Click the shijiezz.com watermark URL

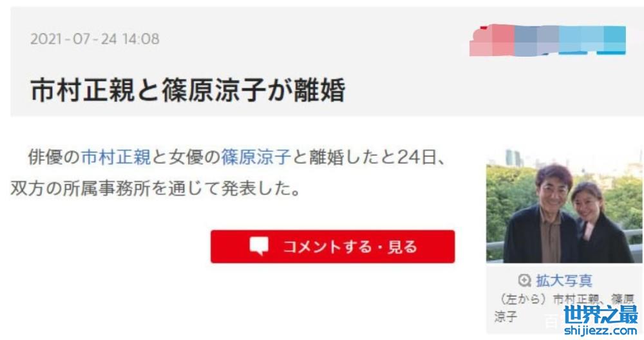pos(601,330)
